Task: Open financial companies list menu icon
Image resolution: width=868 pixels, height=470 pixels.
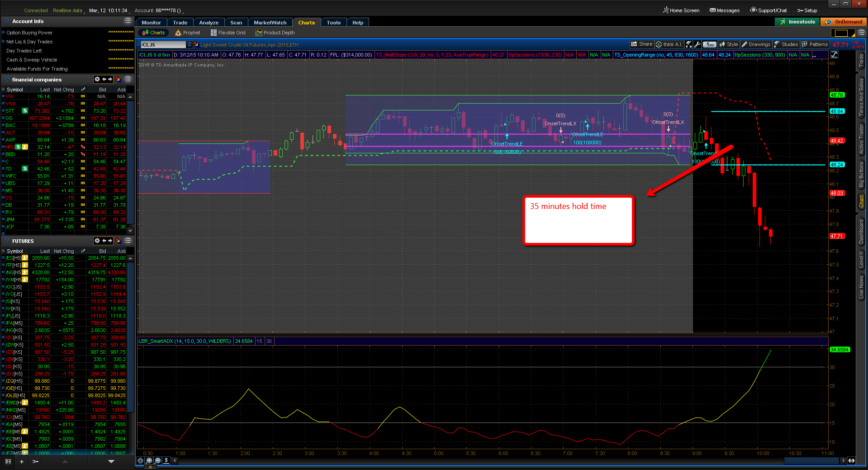Action: (x=128, y=79)
